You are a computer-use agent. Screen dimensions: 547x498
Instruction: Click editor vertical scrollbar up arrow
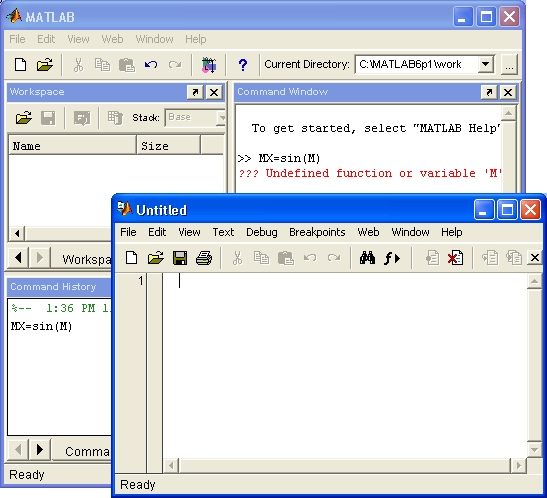(x=534, y=281)
